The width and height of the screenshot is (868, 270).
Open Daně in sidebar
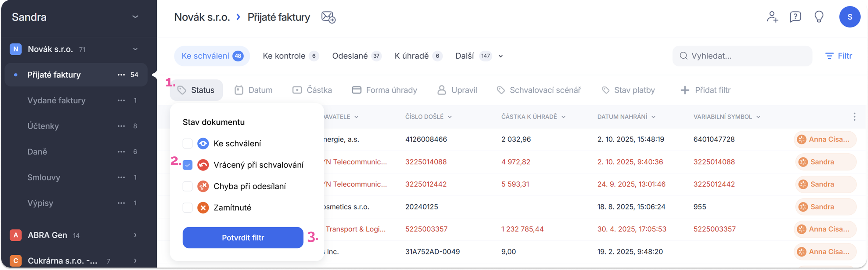coord(37,152)
